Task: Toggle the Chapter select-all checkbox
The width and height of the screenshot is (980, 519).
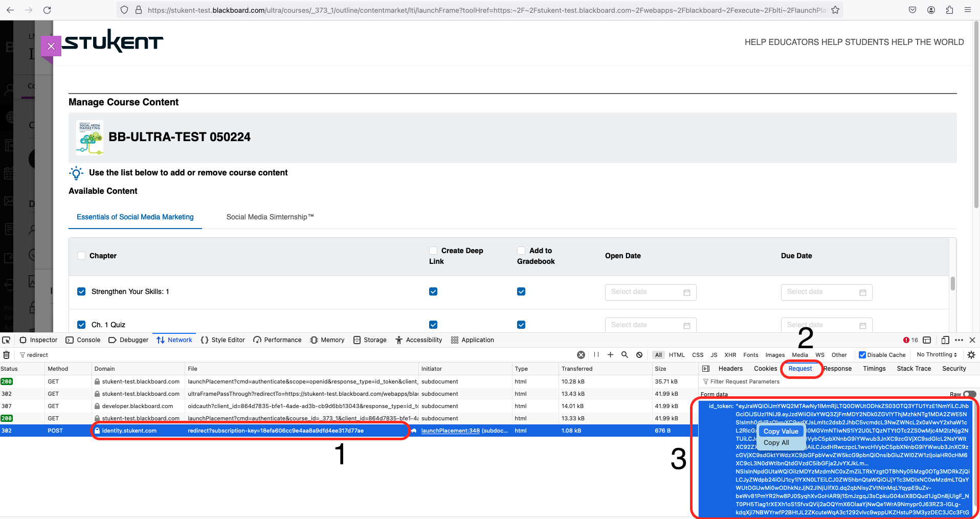Action: pyautogui.click(x=81, y=256)
